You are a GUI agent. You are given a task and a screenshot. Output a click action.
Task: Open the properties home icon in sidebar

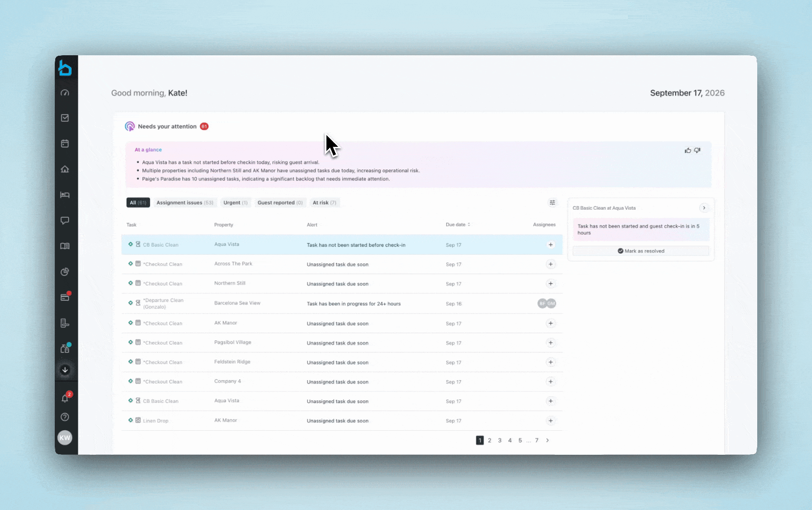(x=65, y=169)
